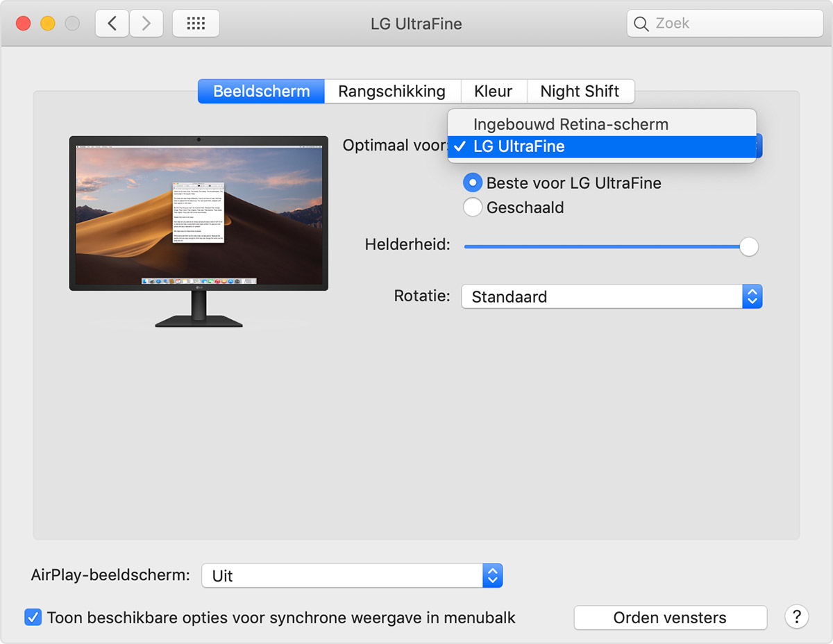Click the Orden vensters button
The image size is (833, 644).
(670, 618)
